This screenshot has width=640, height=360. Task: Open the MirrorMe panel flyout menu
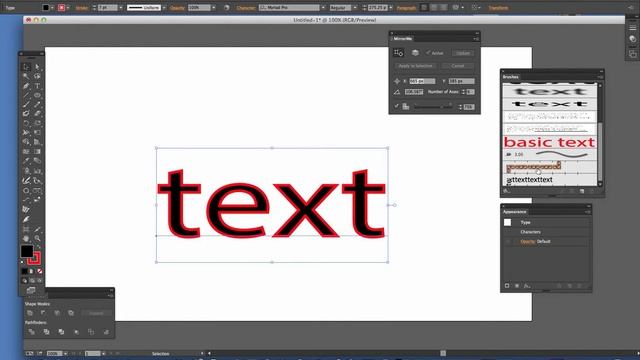(x=476, y=39)
